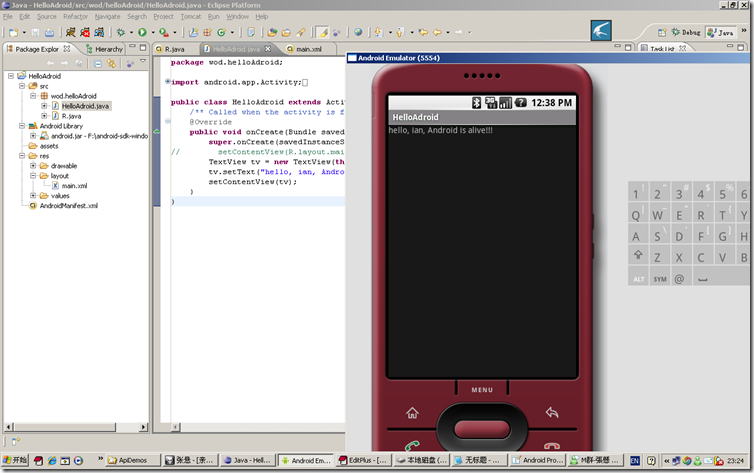
Task: Collapse the layout folder node
Action: (x=33, y=175)
